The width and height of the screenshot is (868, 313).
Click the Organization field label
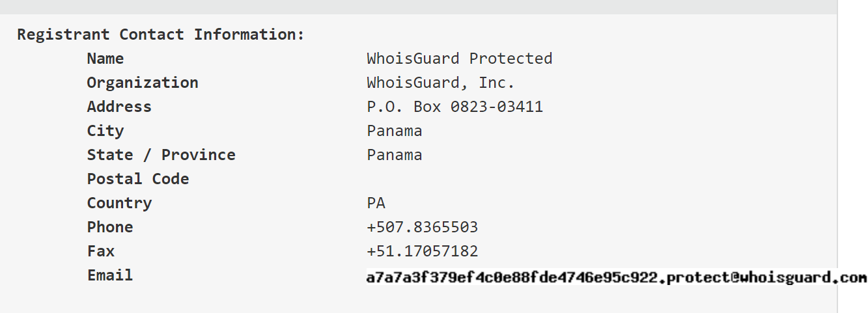click(x=142, y=83)
